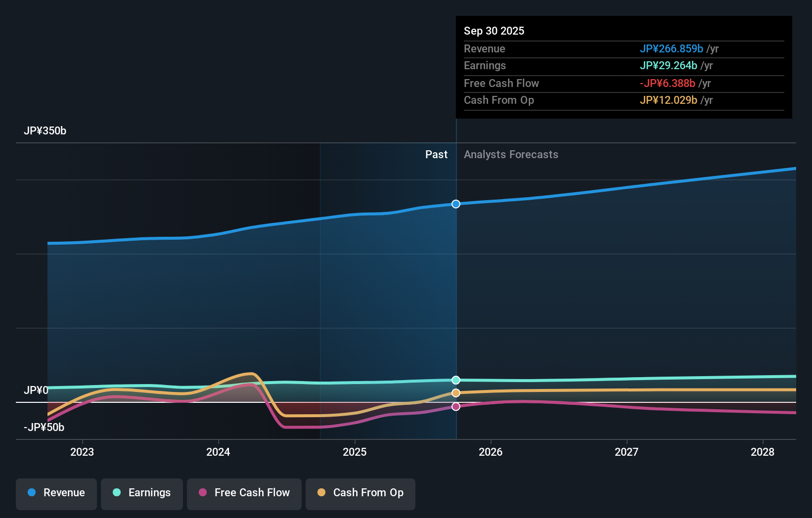Image resolution: width=812 pixels, height=518 pixels.
Task: Open the 2027 year axis section
Action: point(627,452)
